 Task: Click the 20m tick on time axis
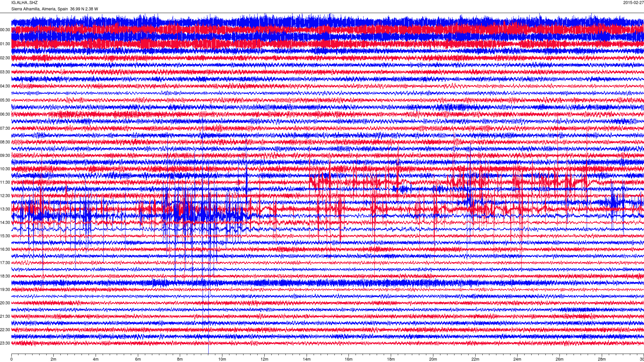[433, 359]
